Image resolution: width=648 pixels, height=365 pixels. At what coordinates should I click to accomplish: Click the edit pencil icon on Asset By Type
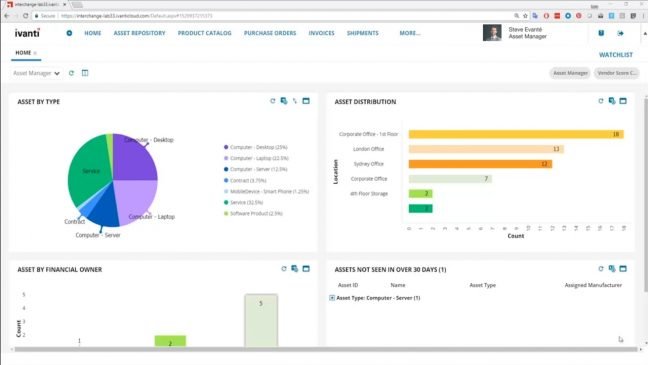point(295,101)
